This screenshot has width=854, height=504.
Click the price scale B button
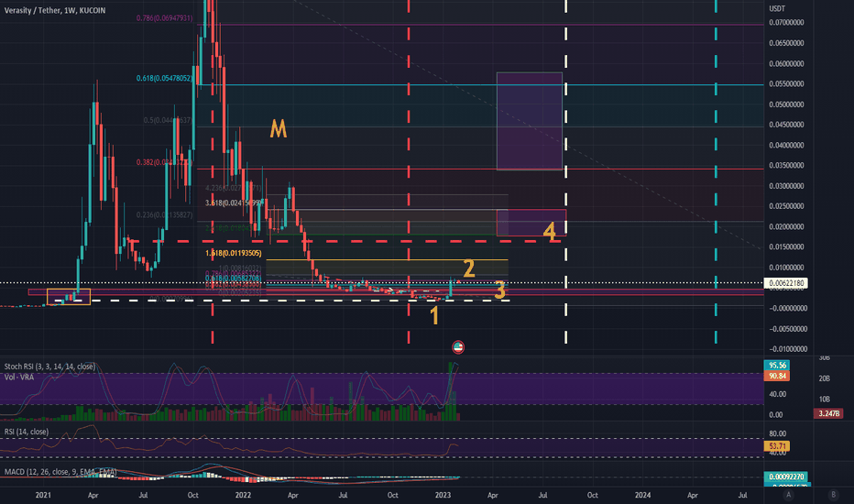pyautogui.click(x=833, y=495)
